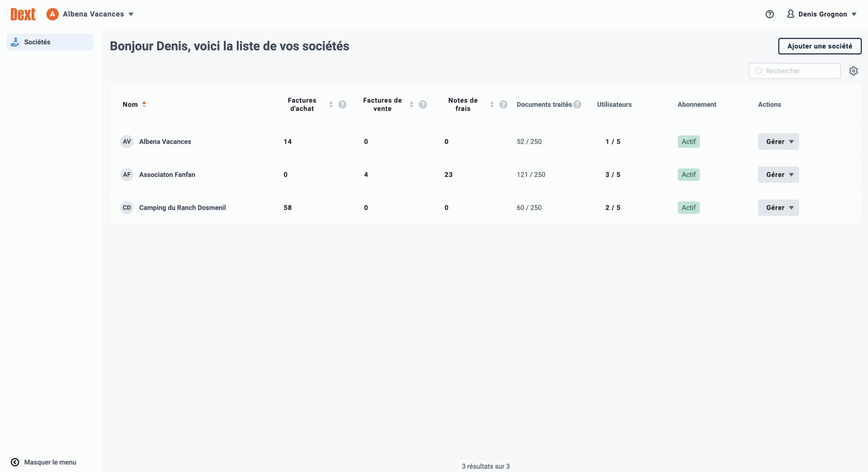The height and width of the screenshot is (472, 868).
Task: Click the 2 / 5 users value
Action: click(x=613, y=208)
